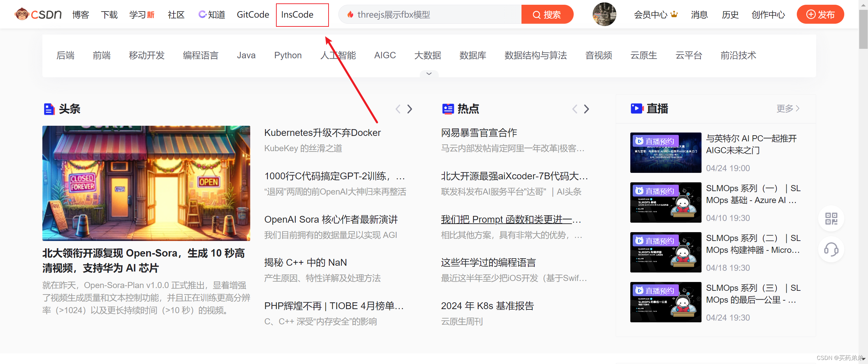
Task: Open the customer service headset button
Action: tap(831, 250)
